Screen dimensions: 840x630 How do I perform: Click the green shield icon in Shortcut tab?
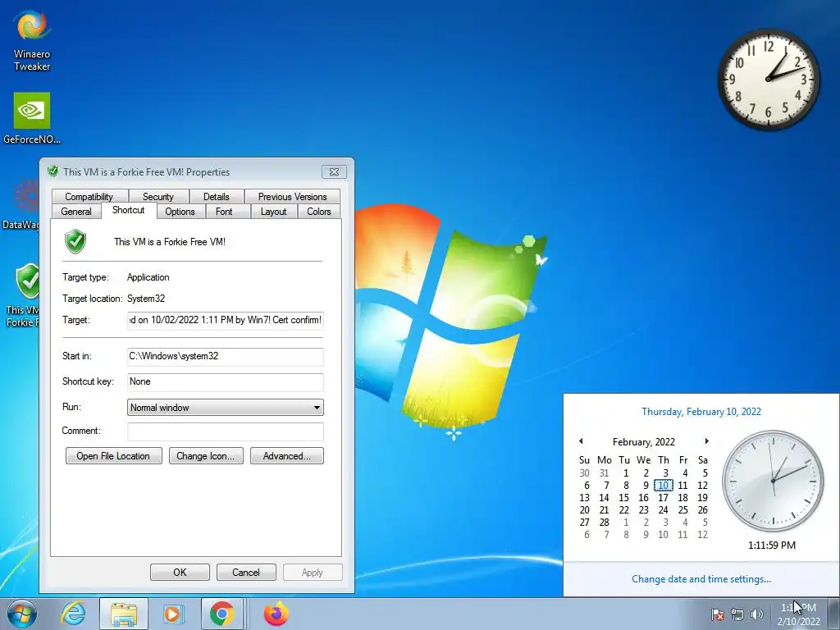(x=75, y=242)
